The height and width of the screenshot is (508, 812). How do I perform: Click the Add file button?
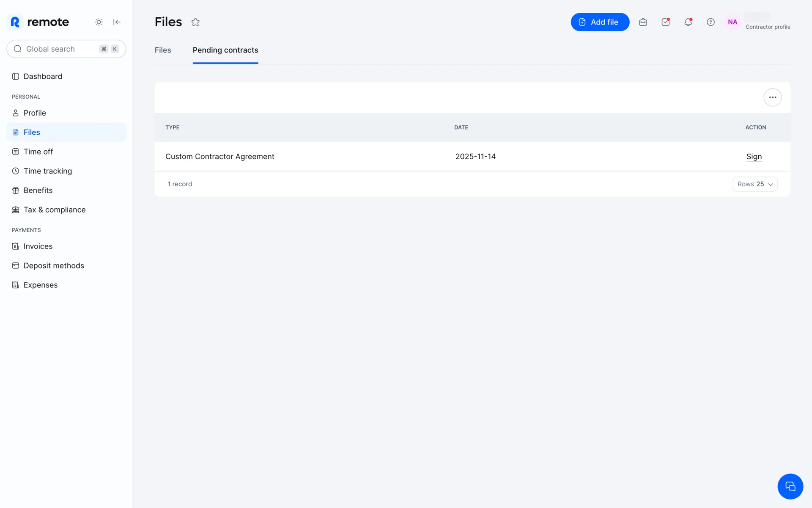pyautogui.click(x=600, y=22)
